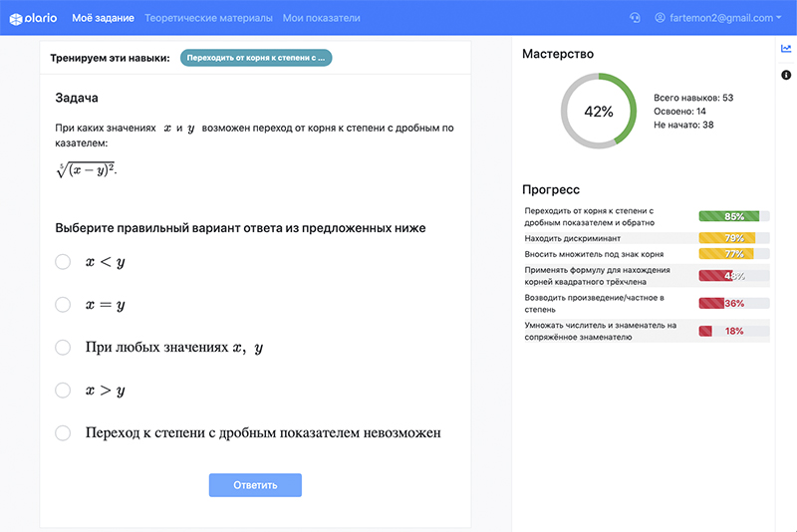Image resolution: width=797 pixels, height=532 pixels.
Task: Switch to 'Мои показатели' tab
Action: [321, 18]
